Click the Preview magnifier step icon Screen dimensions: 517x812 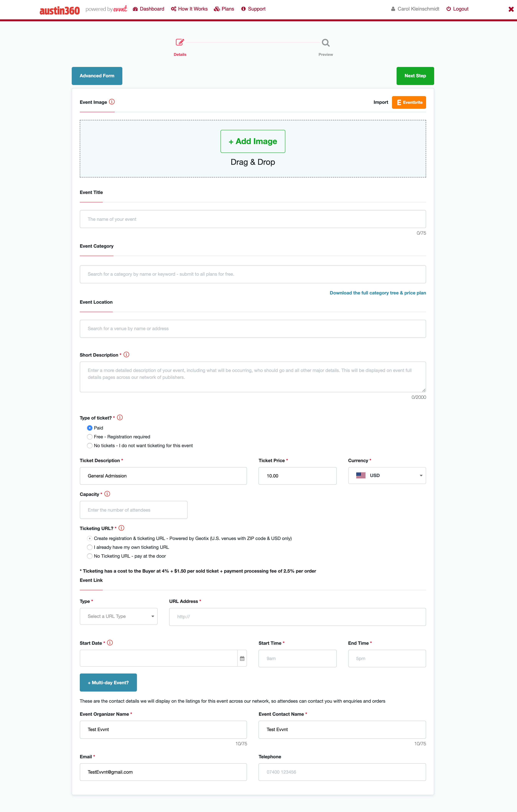326,43
